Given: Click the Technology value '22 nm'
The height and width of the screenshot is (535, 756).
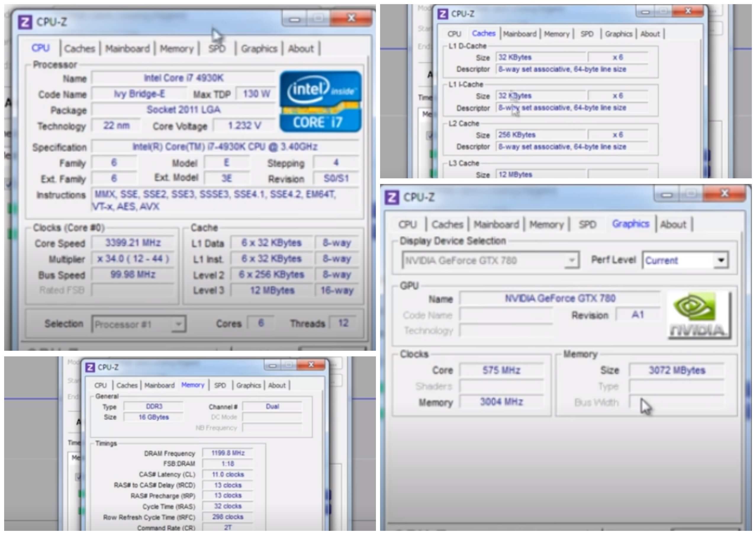Looking at the screenshot, I should click(116, 126).
